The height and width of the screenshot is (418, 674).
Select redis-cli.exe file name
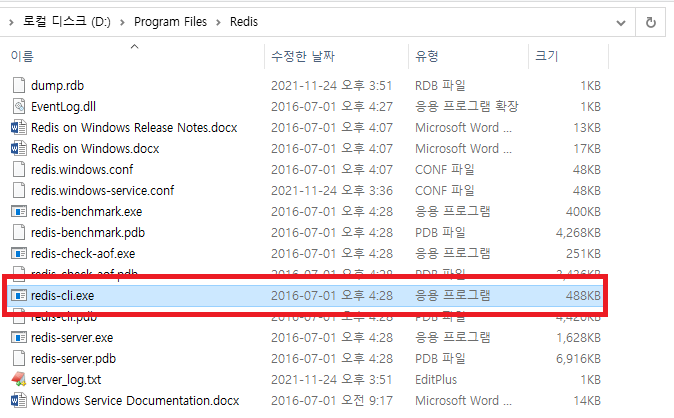click(62, 295)
